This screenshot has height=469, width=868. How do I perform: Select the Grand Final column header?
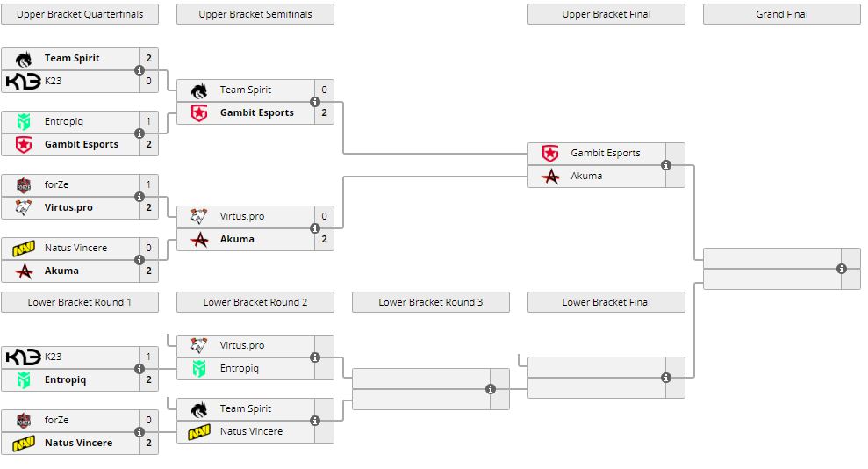781,14
